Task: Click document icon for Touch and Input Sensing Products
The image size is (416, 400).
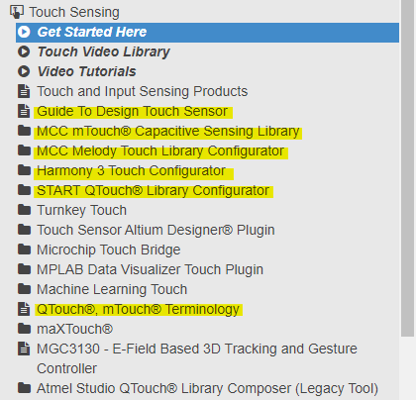Action: tap(24, 91)
